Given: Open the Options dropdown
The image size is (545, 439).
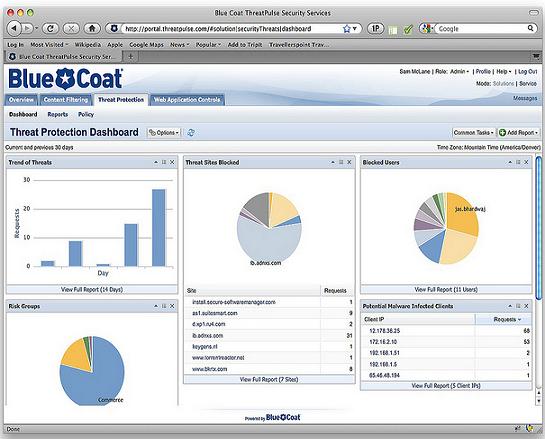Looking at the screenshot, I should [164, 133].
